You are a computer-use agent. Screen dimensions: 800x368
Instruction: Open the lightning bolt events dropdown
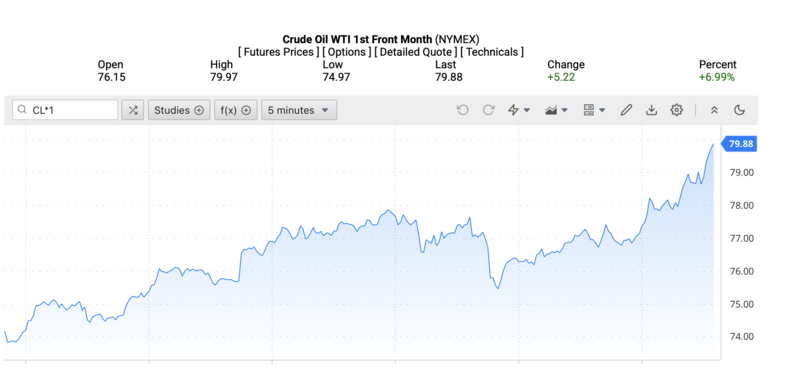tap(519, 110)
